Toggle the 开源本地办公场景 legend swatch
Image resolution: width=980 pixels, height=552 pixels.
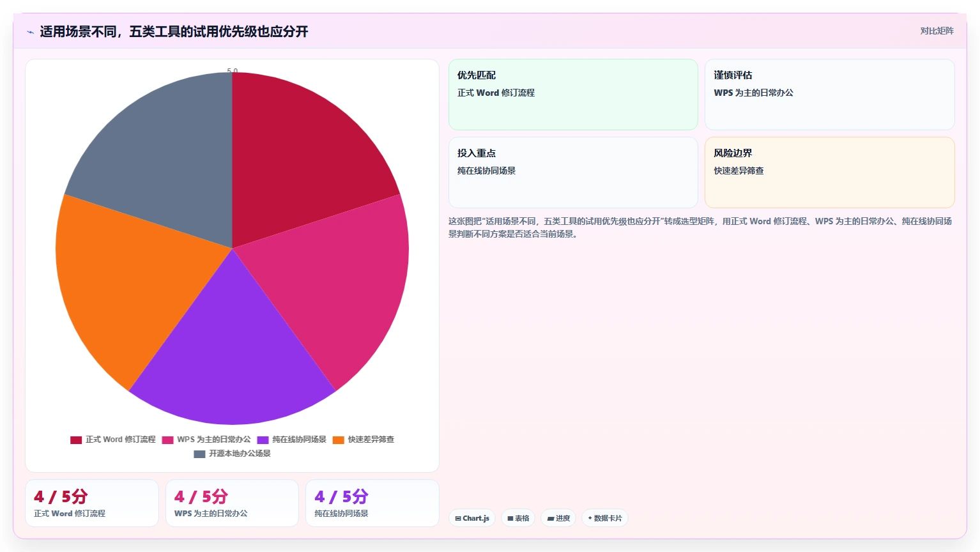point(199,454)
